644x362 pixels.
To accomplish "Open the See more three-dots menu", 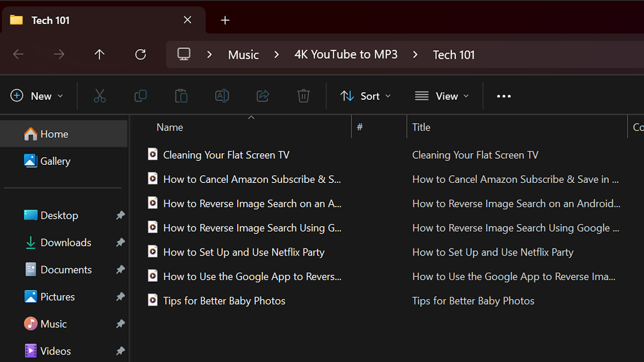I will tap(504, 96).
